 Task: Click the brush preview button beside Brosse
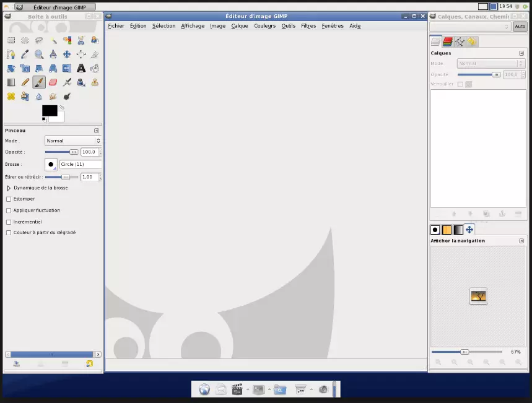click(x=51, y=165)
